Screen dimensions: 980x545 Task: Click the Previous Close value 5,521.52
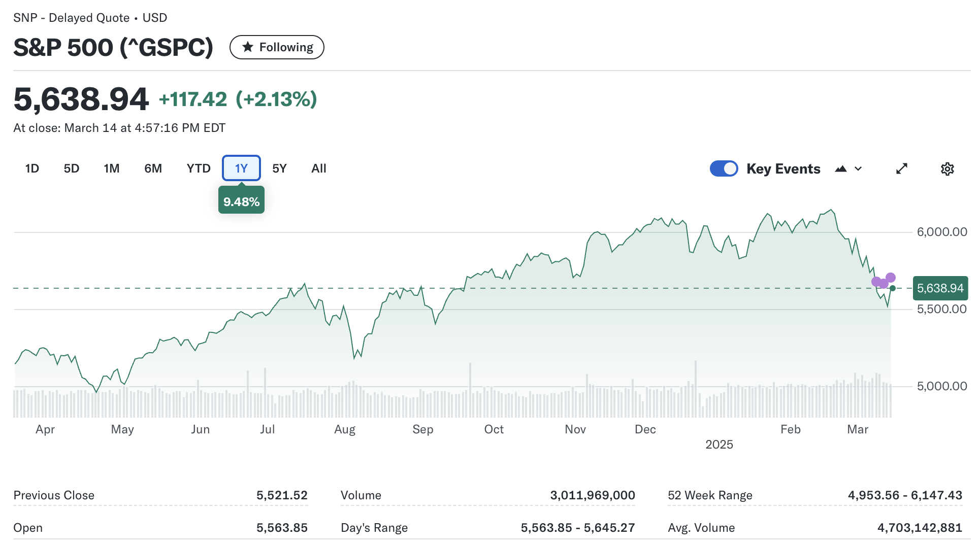coord(282,495)
